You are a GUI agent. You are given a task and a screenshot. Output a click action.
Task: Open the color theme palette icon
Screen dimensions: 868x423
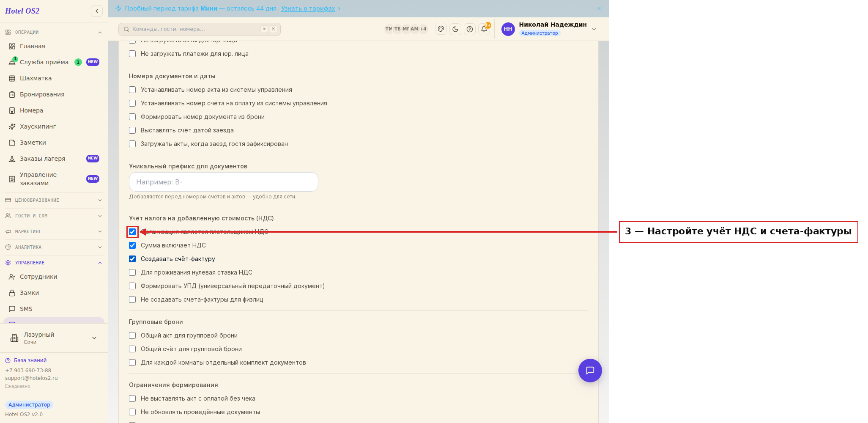point(441,29)
